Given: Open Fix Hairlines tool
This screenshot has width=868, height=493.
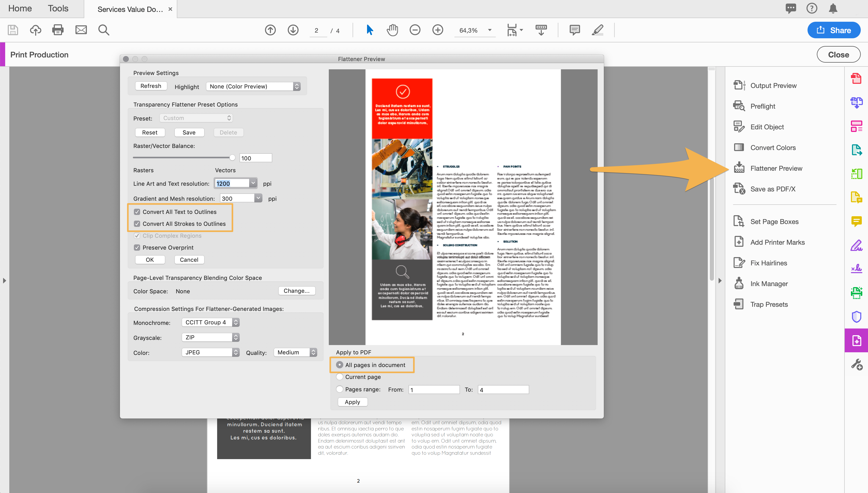Looking at the screenshot, I should click(x=760, y=263).
